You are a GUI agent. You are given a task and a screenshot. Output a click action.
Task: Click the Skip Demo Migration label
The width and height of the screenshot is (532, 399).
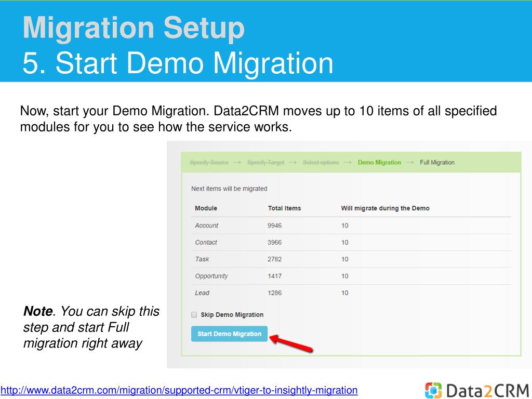point(232,315)
